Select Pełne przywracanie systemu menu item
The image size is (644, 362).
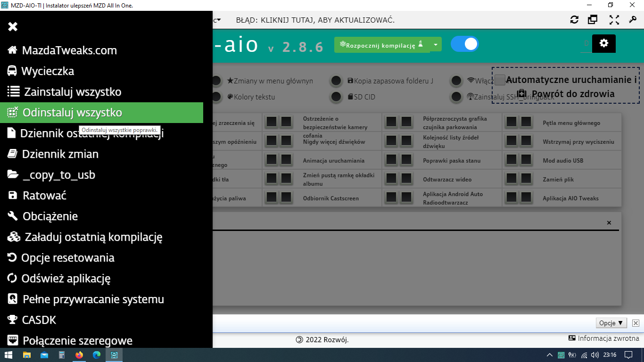coord(93,299)
